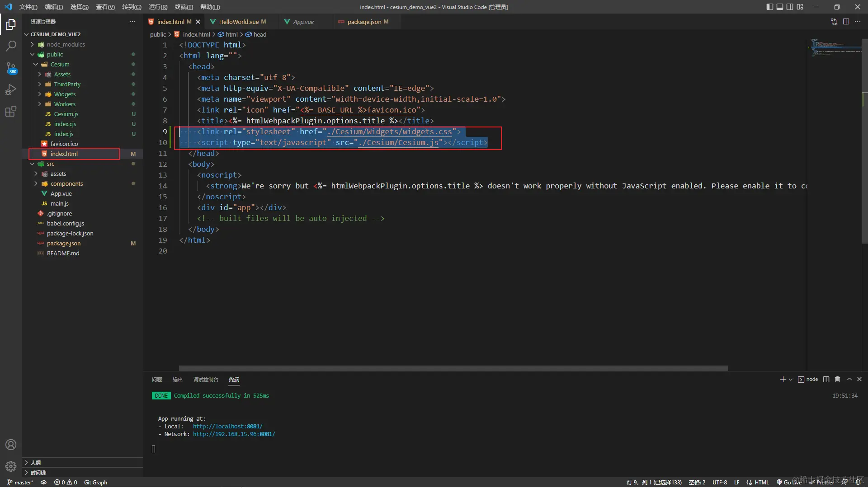The image size is (868, 488).
Task: Open the Edit menu
Action: 54,7
